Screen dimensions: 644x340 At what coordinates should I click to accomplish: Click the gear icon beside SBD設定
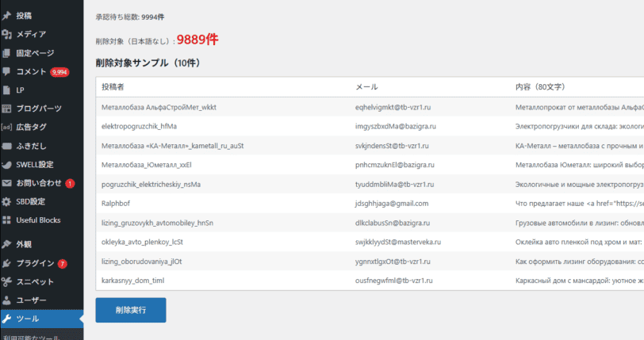click(x=7, y=201)
